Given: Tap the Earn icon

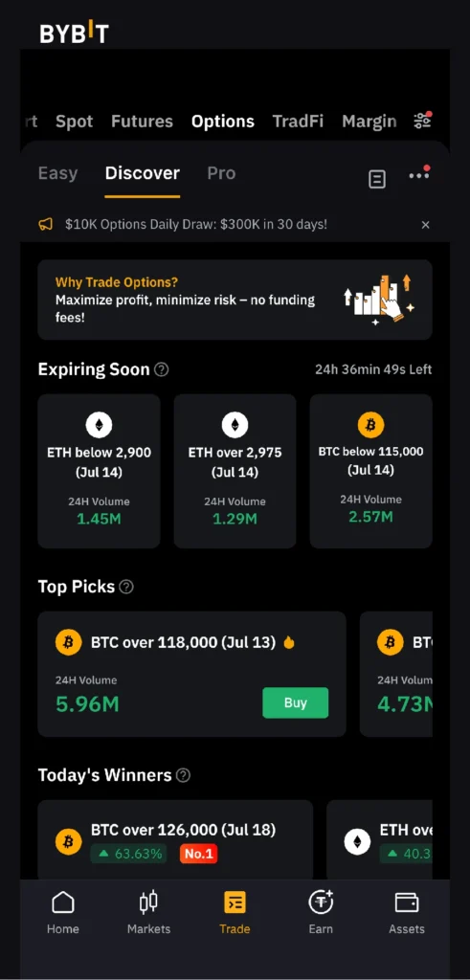Looking at the screenshot, I should point(321,902).
